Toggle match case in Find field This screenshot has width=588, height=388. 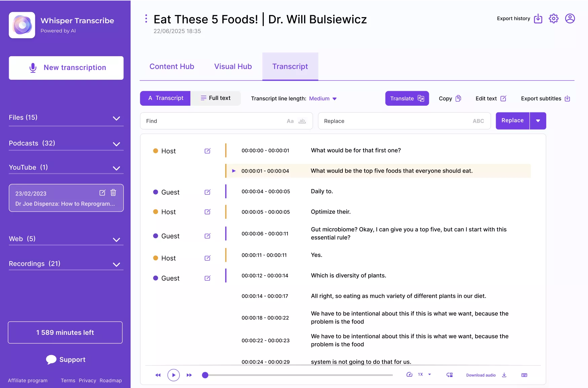coord(290,121)
